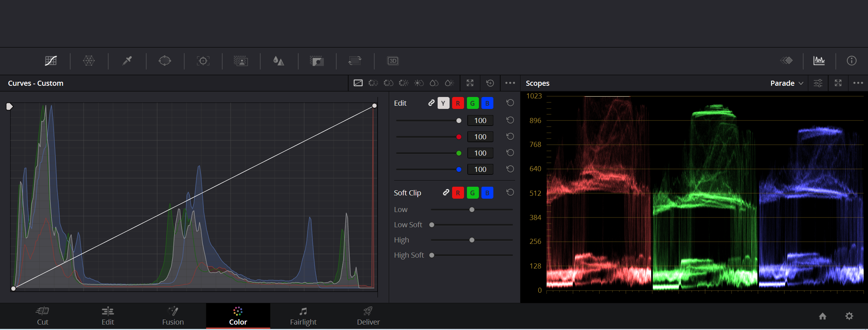Select the green Soft Clip channel
The image size is (868, 330).
pos(472,193)
